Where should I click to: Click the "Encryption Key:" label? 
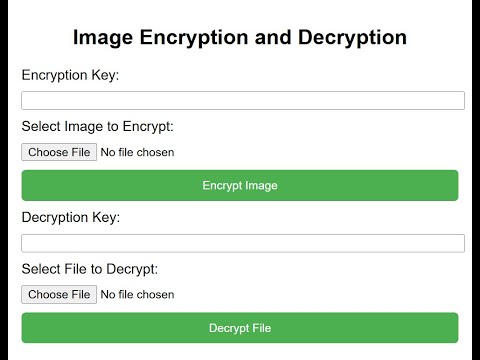[x=70, y=75]
